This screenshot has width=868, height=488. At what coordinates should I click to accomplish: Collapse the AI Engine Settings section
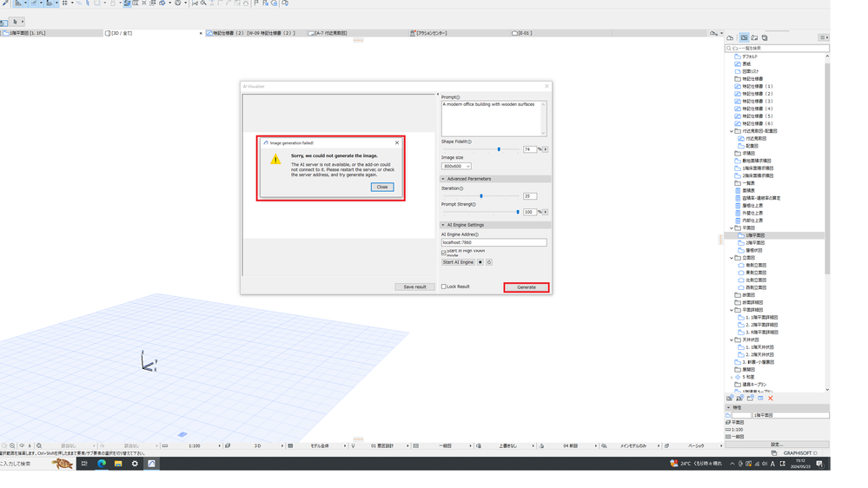point(443,225)
